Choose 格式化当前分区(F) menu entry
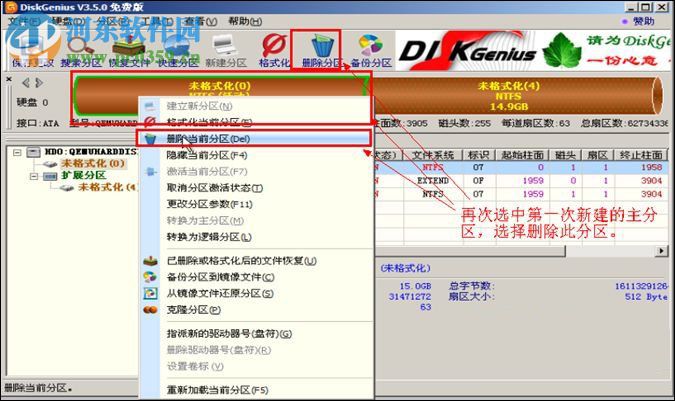The image size is (675, 401). (x=255, y=122)
